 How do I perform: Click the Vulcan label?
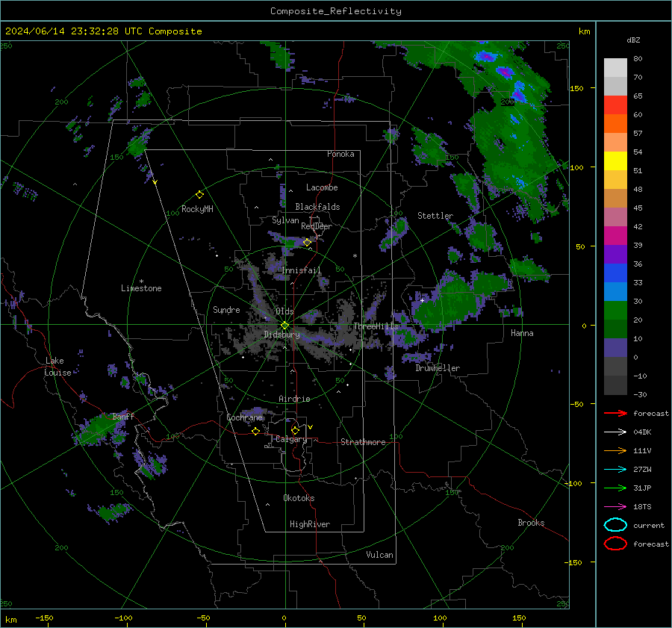380,555
